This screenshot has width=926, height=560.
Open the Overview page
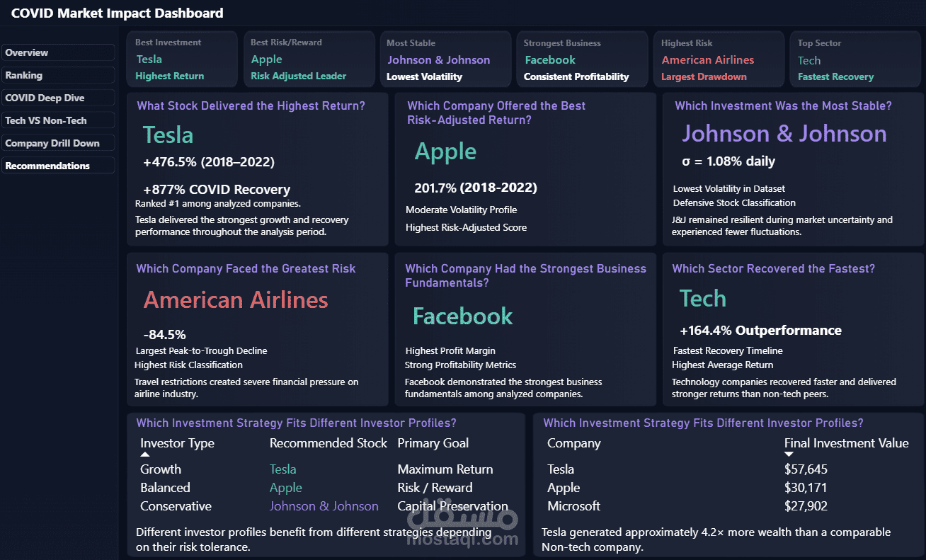pyautogui.click(x=58, y=52)
